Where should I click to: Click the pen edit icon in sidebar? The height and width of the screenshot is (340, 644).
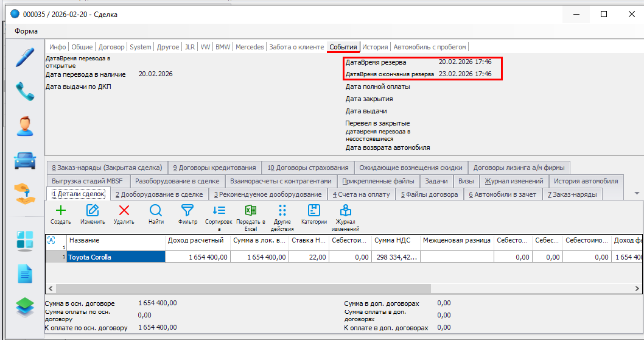click(x=24, y=57)
